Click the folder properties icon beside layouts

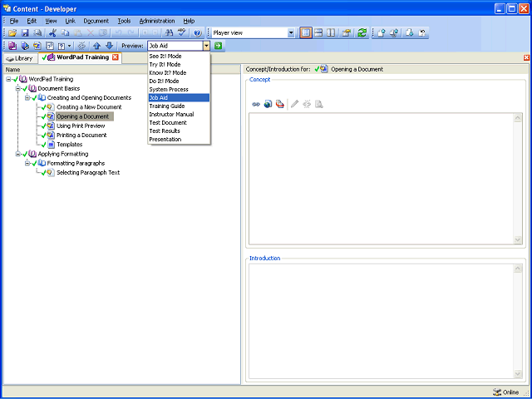[346, 33]
